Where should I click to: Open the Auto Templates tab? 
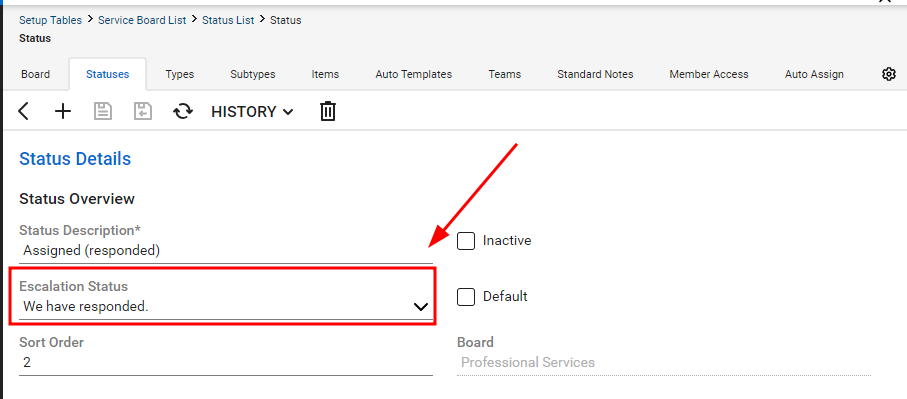(x=414, y=75)
